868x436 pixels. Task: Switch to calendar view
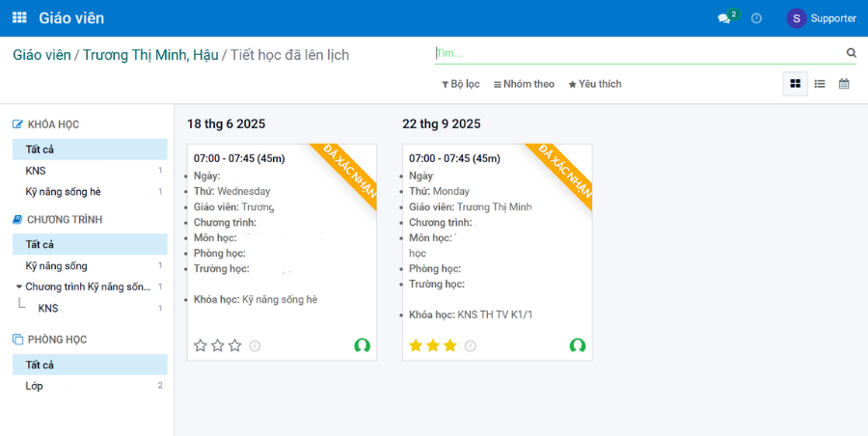tap(844, 84)
